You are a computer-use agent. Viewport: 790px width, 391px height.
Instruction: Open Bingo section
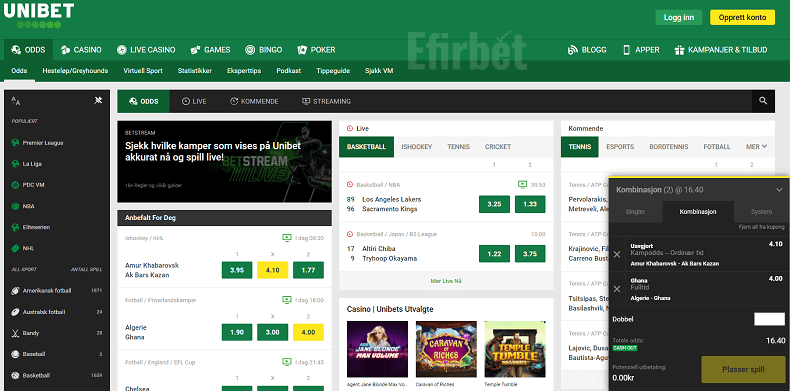click(x=264, y=50)
